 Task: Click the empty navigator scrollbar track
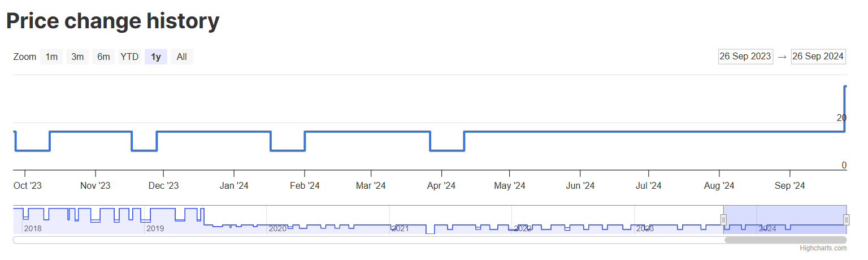(367, 240)
